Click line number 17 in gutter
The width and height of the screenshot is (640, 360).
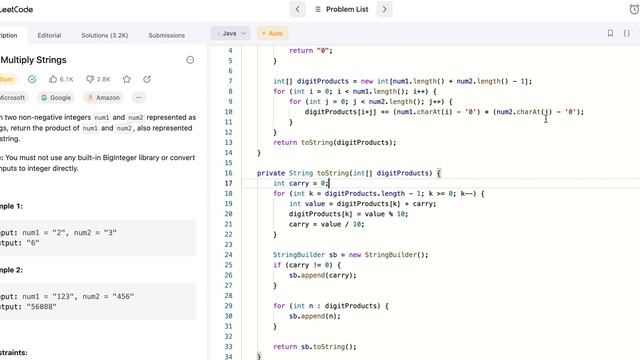[x=229, y=183]
